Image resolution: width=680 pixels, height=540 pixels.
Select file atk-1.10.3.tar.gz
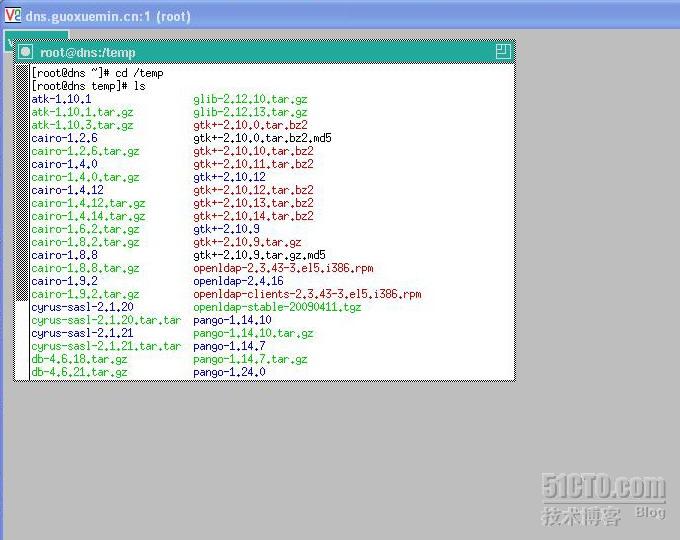tap(82, 125)
